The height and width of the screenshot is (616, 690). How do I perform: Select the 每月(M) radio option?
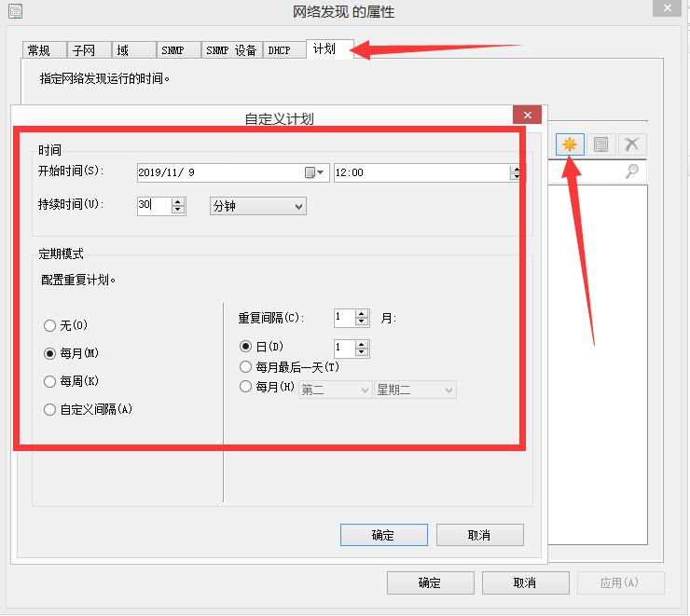tap(49, 353)
